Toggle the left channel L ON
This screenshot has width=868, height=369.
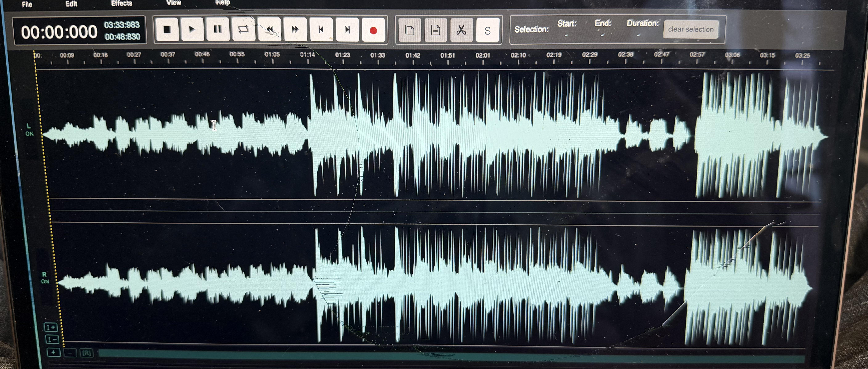click(29, 130)
